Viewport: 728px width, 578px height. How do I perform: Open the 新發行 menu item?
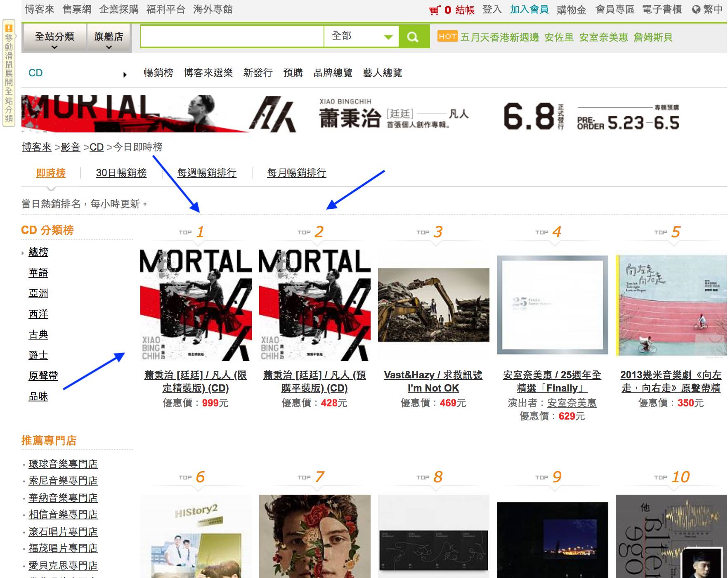[258, 73]
